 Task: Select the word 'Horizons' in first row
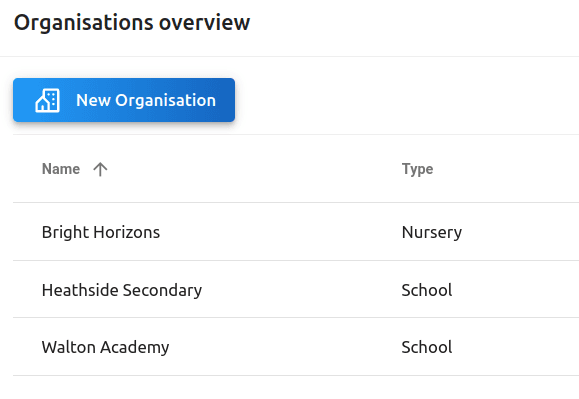click(x=127, y=232)
